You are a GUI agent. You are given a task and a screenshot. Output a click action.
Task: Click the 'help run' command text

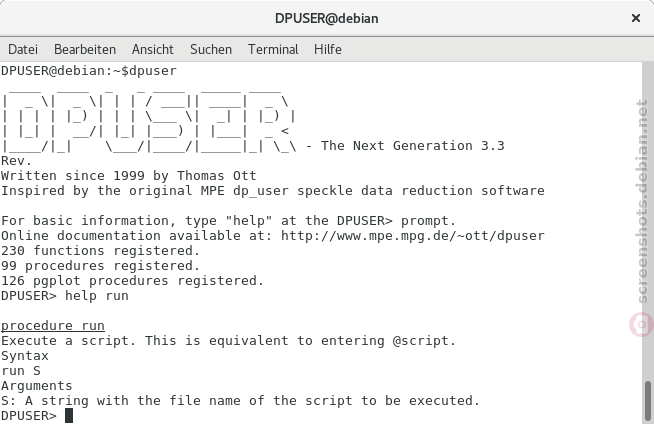click(97, 296)
